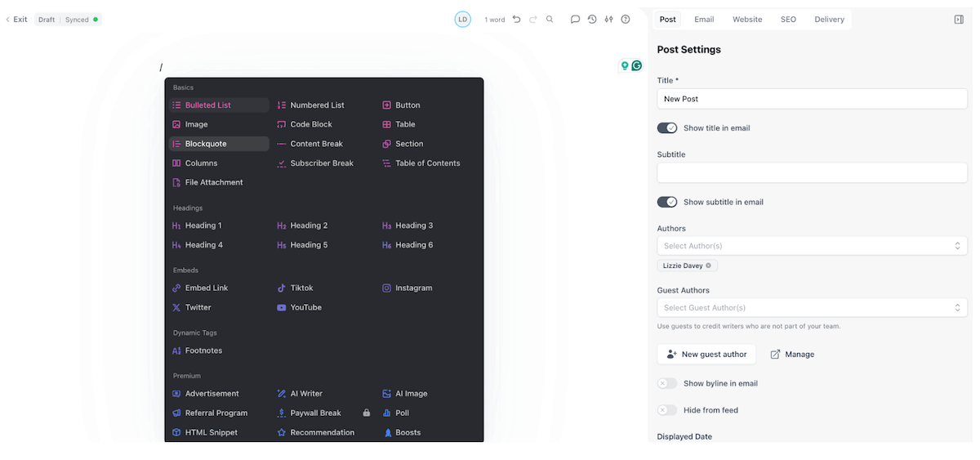The image size is (980, 460).
Task: Insert a Tiktok embed
Action: point(296,288)
